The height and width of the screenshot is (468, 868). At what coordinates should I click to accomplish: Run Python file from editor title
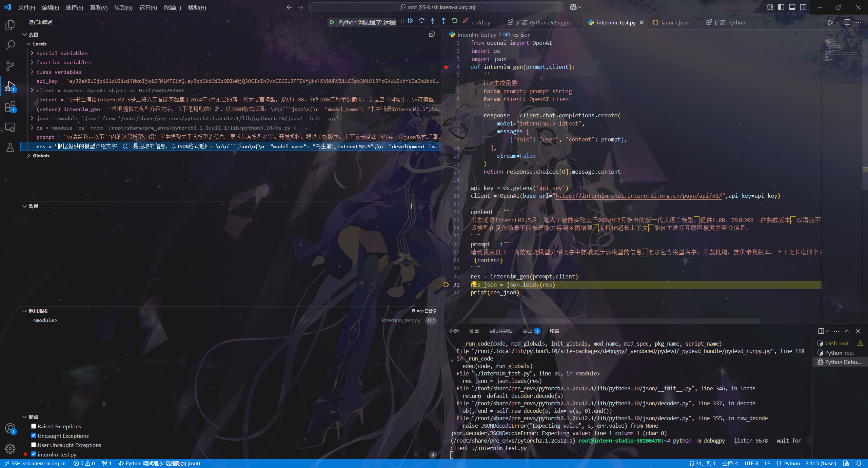[830, 22]
